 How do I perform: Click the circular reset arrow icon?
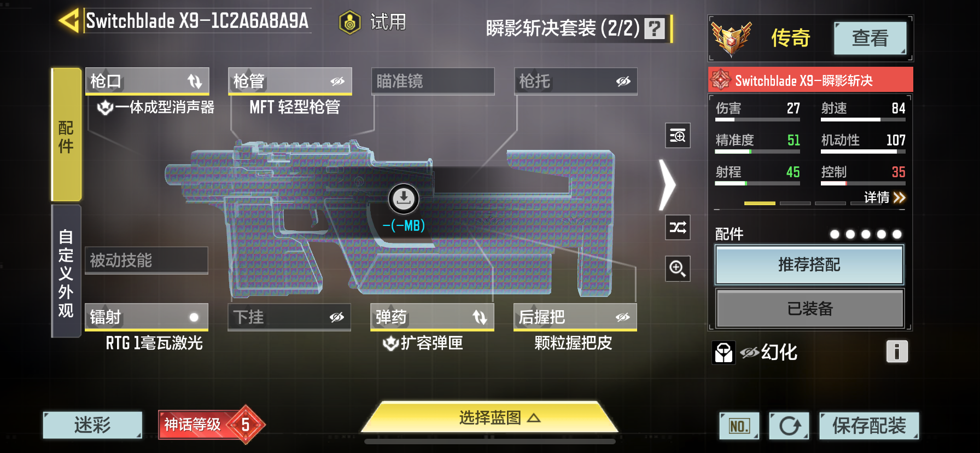789,426
